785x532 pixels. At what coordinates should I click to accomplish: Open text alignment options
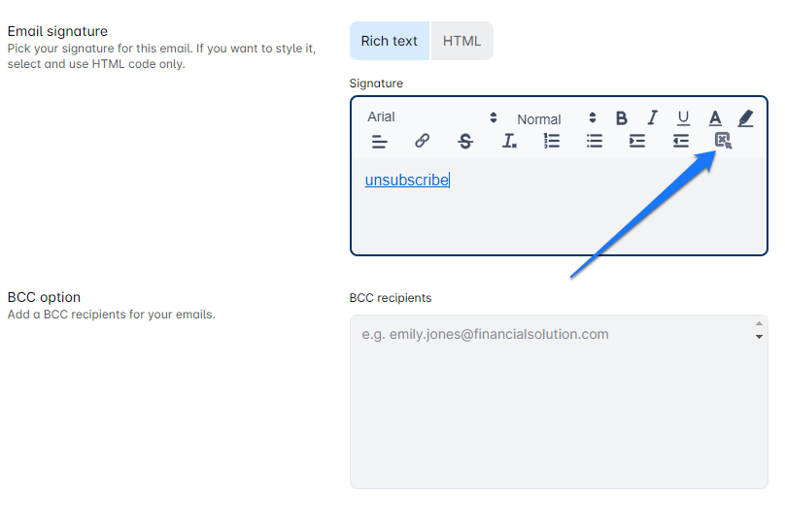[x=380, y=142]
